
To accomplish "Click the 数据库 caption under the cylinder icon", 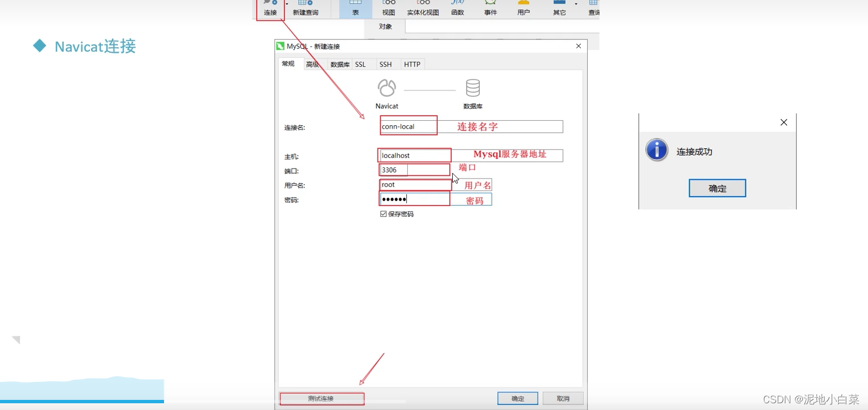I will point(473,106).
